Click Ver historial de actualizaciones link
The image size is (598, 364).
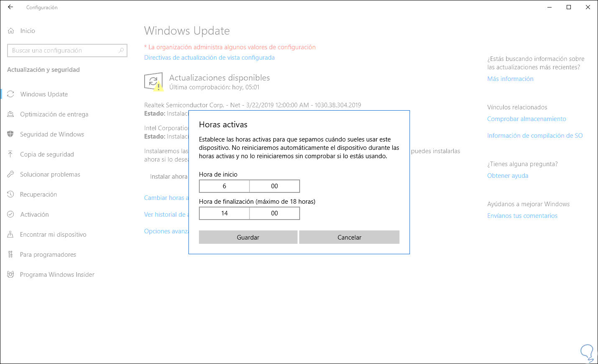(166, 215)
